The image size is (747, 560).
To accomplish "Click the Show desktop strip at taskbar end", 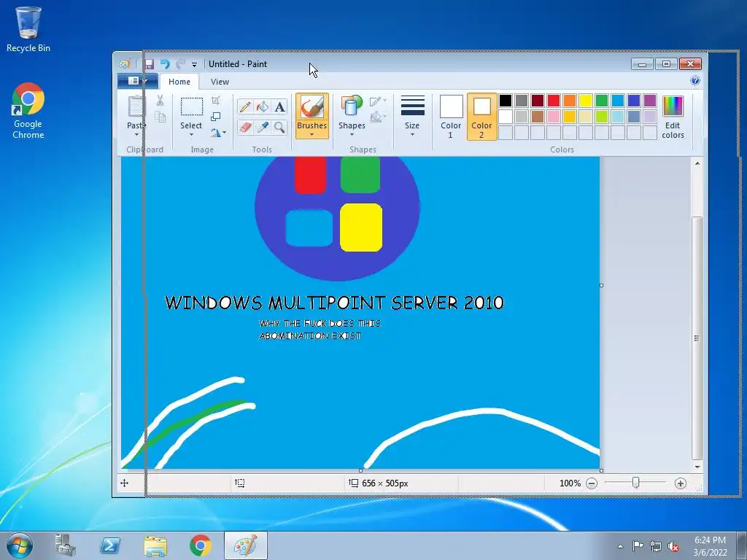I will click(741, 545).
